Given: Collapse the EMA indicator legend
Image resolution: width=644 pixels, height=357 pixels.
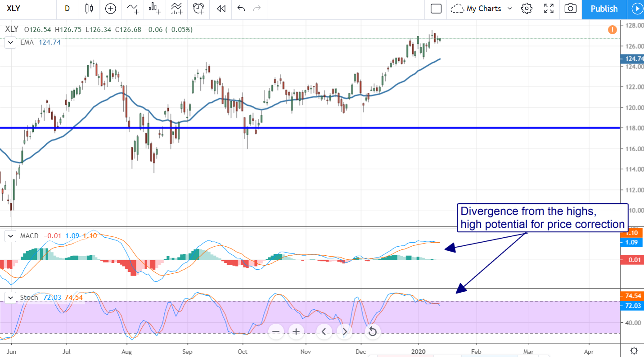Looking at the screenshot, I should tap(10, 42).
